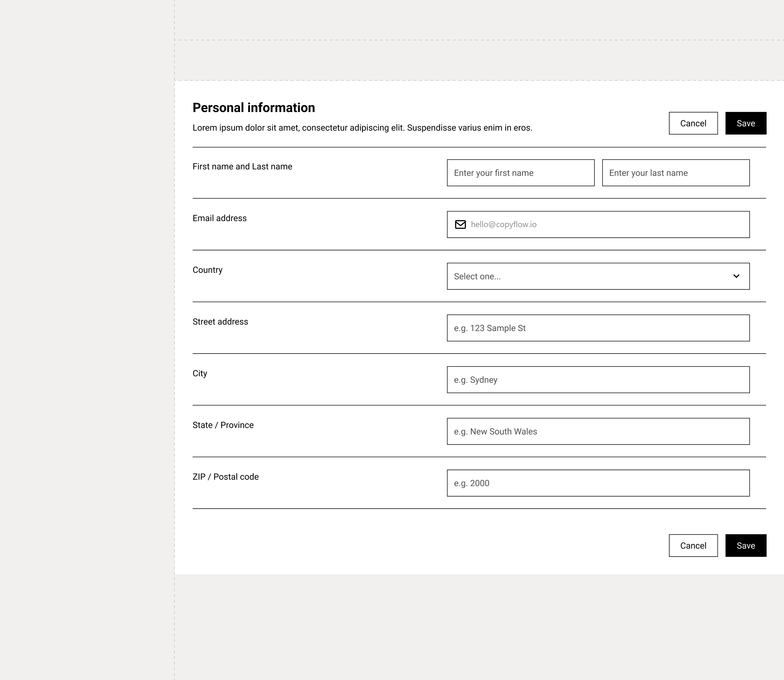
Task: Click the envelope icon in email field
Action: tap(461, 225)
